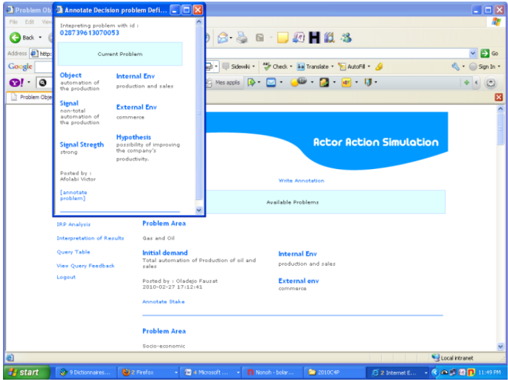
Task: Click the green Back arrow button
Action: pyautogui.click(x=15, y=37)
